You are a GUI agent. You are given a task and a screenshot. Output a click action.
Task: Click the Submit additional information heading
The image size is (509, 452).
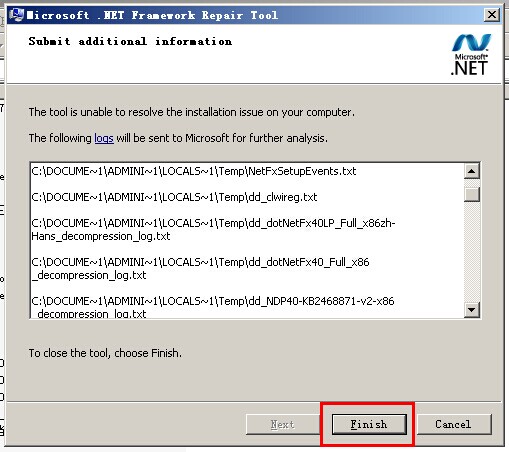pyautogui.click(x=130, y=41)
